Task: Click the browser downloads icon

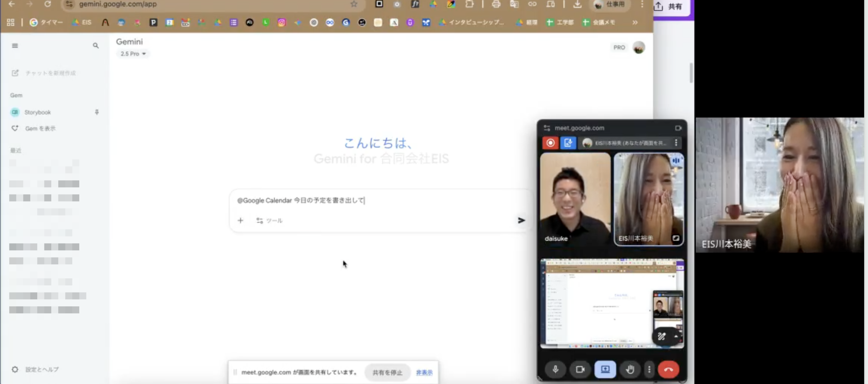Action: (577, 4)
